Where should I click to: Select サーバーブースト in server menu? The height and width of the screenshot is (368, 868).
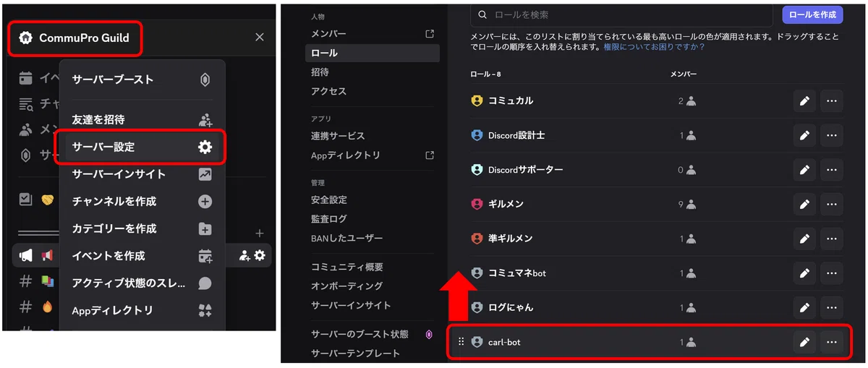coord(142,80)
